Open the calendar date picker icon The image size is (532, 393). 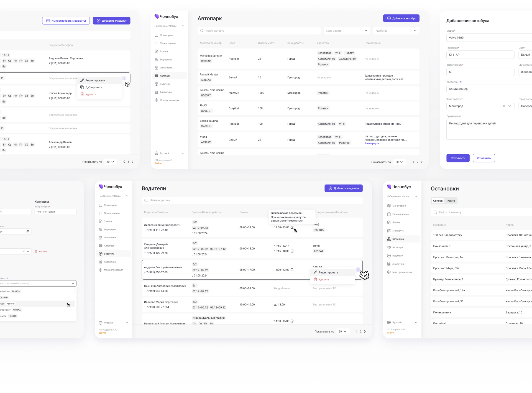[28, 232]
